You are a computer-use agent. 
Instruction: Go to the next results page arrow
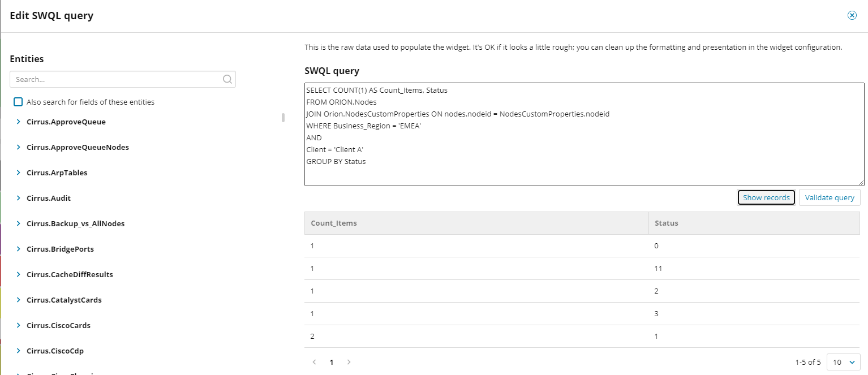[x=349, y=362]
